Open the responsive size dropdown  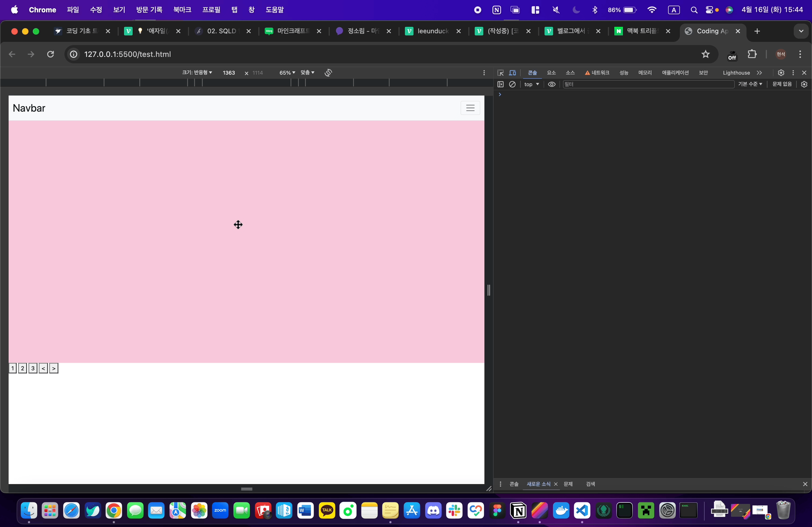click(197, 73)
